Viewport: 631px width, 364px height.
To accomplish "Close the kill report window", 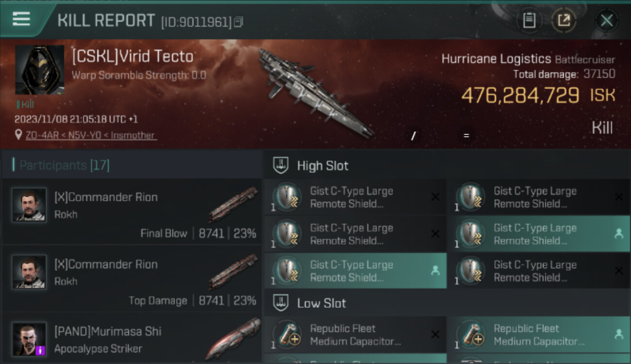I will coord(606,20).
